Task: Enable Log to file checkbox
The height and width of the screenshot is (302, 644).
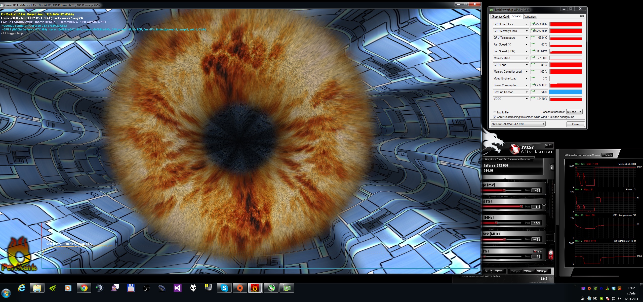Action: coord(495,112)
